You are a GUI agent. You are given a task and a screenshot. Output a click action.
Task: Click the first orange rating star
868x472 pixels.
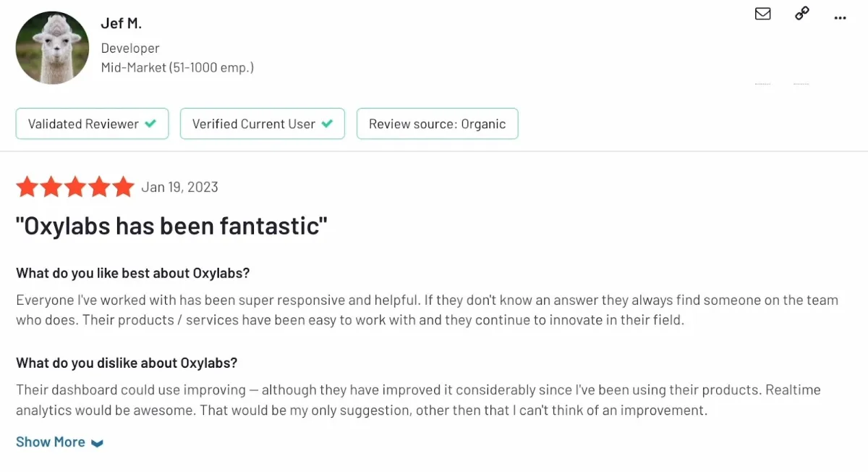pyautogui.click(x=27, y=187)
